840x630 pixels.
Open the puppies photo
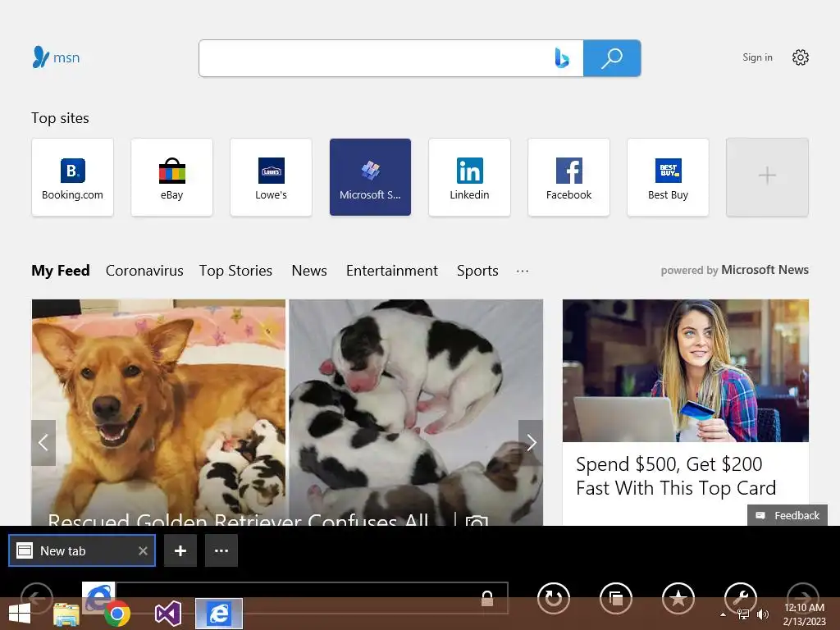click(x=416, y=412)
